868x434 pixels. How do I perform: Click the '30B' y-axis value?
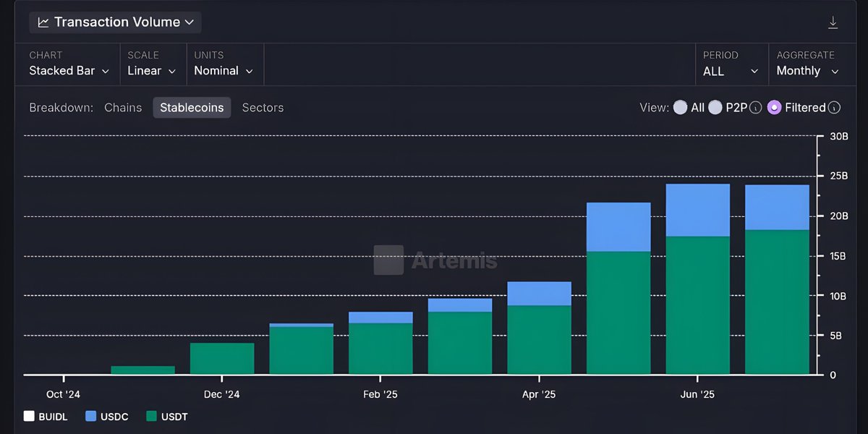(838, 137)
